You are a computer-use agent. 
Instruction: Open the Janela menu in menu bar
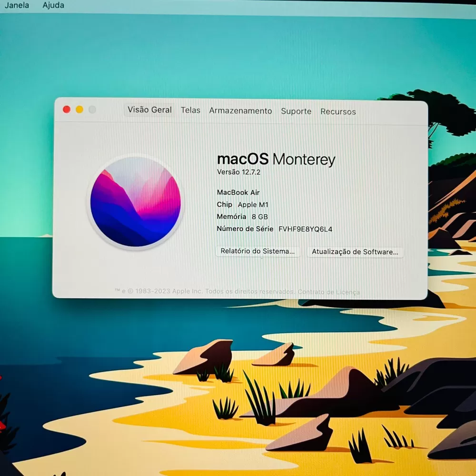17,5
